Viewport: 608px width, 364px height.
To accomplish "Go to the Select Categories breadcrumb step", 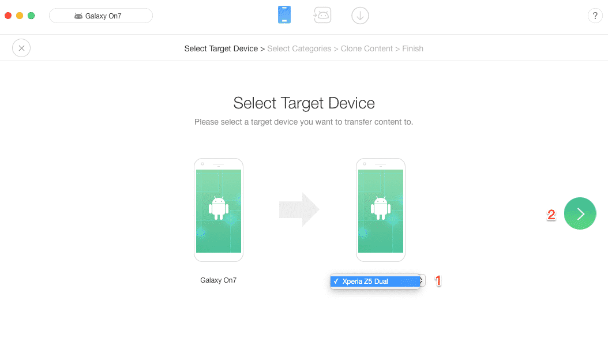I will coord(299,48).
